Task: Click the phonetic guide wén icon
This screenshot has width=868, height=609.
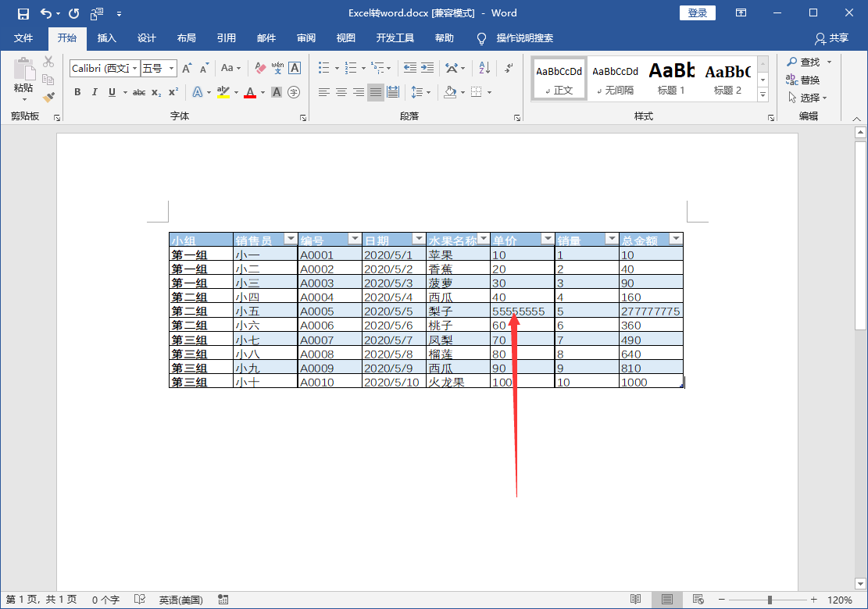Action: click(277, 68)
